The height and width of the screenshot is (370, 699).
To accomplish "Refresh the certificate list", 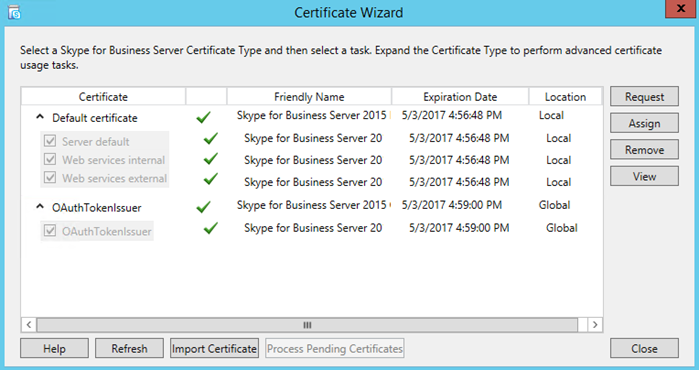I will (x=129, y=348).
